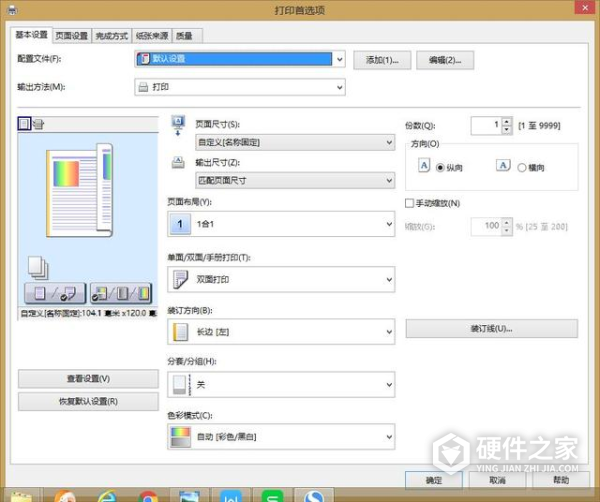Select the printer view icon above preview
Screen dimensions: 600x502
[x=38, y=124]
